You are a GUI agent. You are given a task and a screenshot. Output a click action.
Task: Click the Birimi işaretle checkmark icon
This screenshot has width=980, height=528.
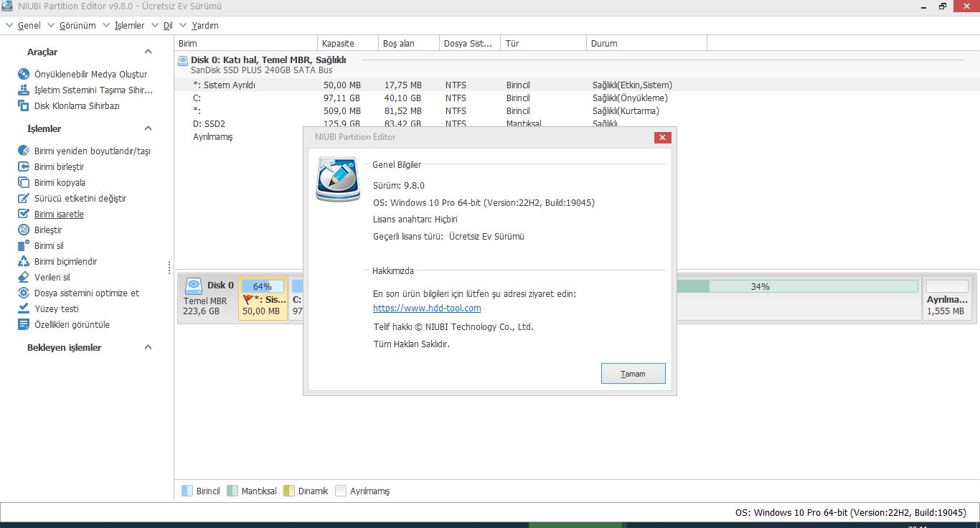pos(22,214)
